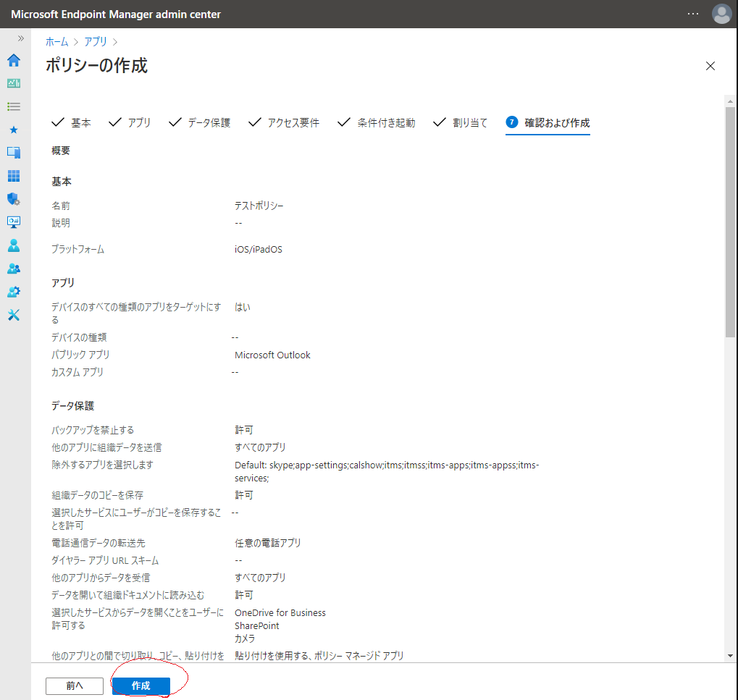738x700 pixels.
Task: Click the パブリック アプリ label
Action: tap(80, 355)
